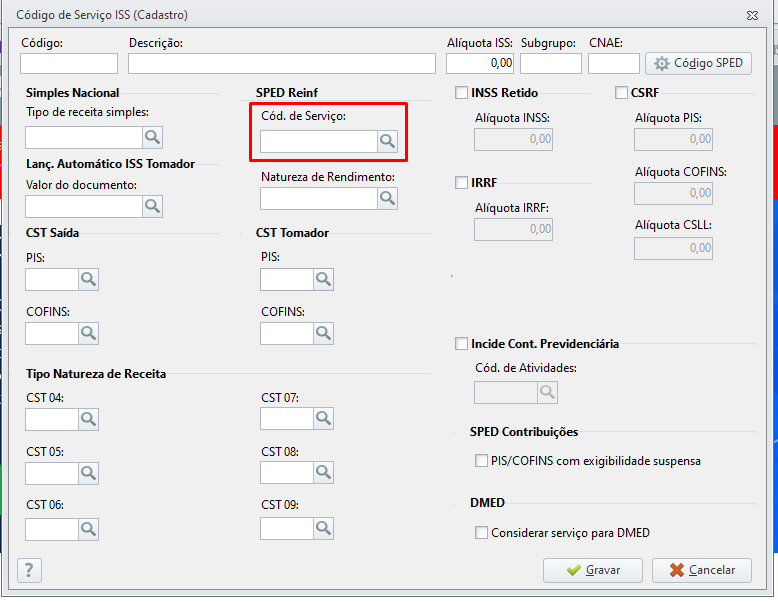Enable INSS Retido checkbox
Viewport: 778px width, 603px height.
461,93
